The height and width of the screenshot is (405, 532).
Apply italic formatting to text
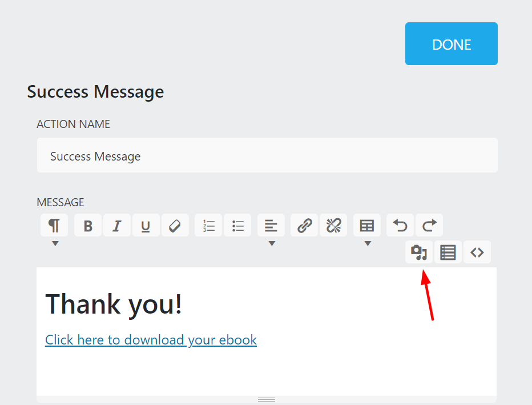click(117, 226)
